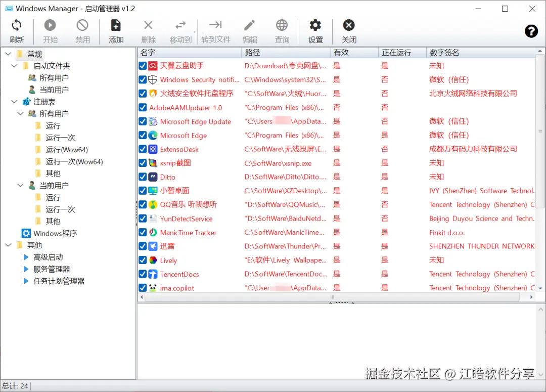Select 运行一次(Wow64) tree item

click(x=74, y=162)
